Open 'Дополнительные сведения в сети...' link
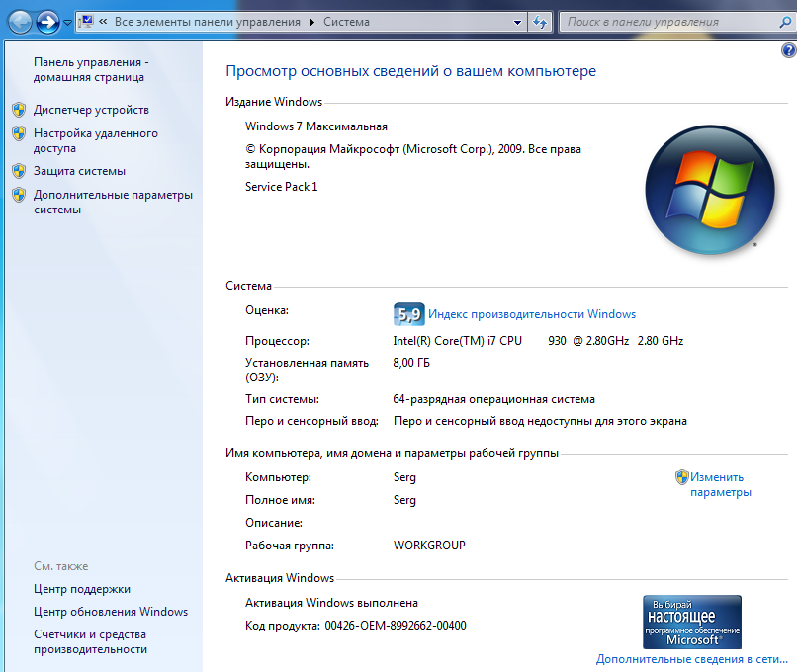Image resolution: width=797 pixels, height=672 pixels. [x=692, y=659]
